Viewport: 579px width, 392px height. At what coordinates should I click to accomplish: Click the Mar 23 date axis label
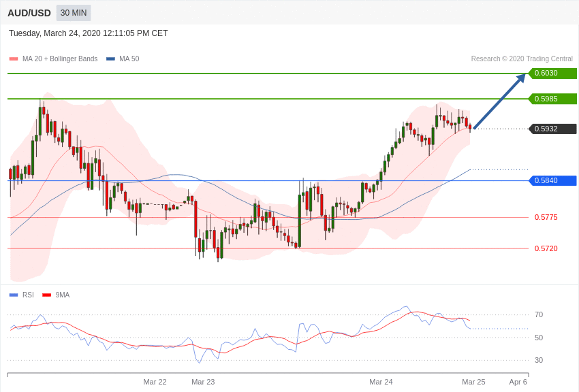point(203,382)
